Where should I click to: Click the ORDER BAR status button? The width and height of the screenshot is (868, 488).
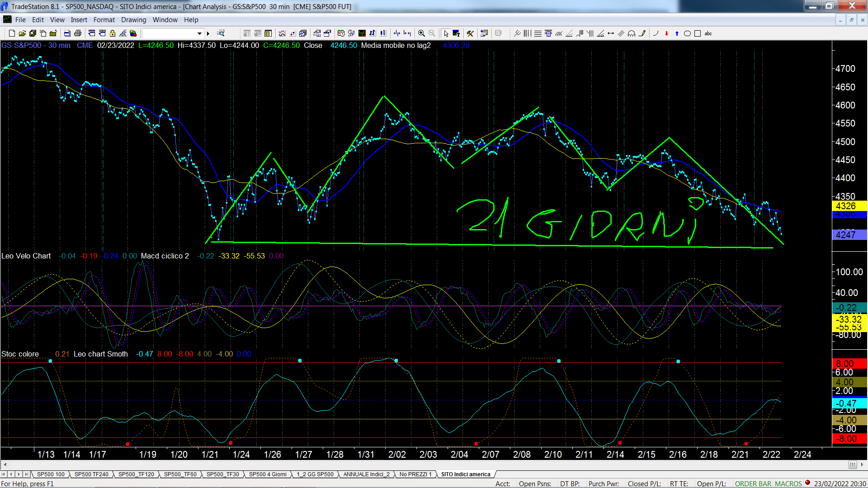[x=753, y=483]
